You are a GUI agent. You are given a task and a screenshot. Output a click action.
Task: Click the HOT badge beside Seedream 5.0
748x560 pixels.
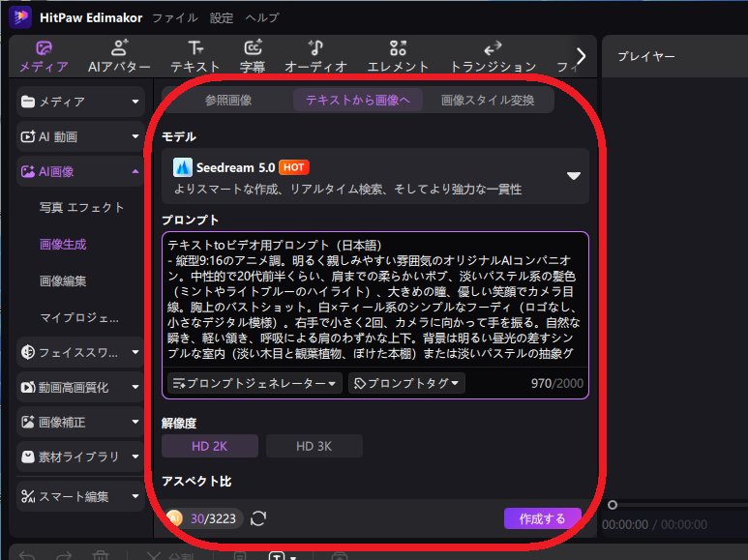[x=294, y=167]
